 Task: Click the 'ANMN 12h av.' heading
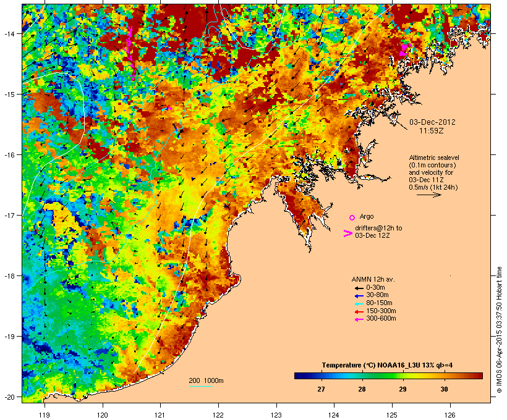[x=373, y=279]
